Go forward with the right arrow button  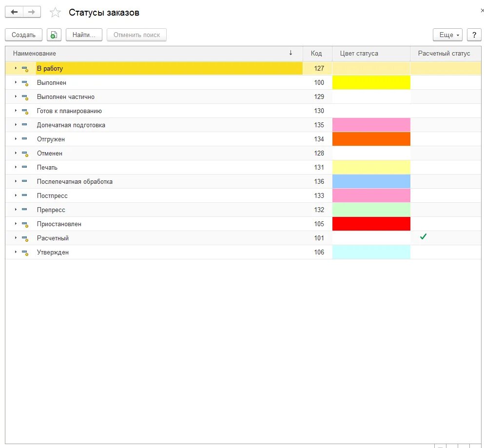tap(32, 12)
